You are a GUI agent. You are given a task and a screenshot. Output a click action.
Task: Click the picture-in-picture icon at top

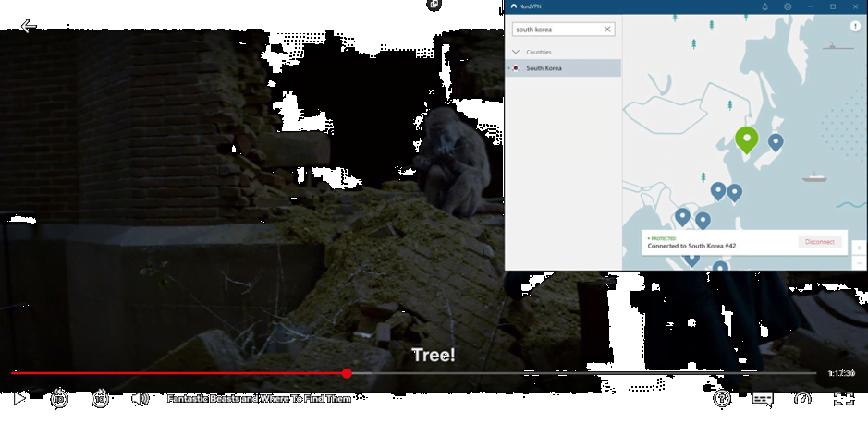pos(434,5)
